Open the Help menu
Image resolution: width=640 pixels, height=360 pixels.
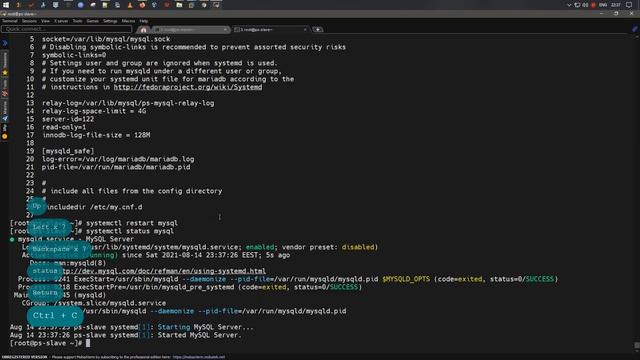144,21
